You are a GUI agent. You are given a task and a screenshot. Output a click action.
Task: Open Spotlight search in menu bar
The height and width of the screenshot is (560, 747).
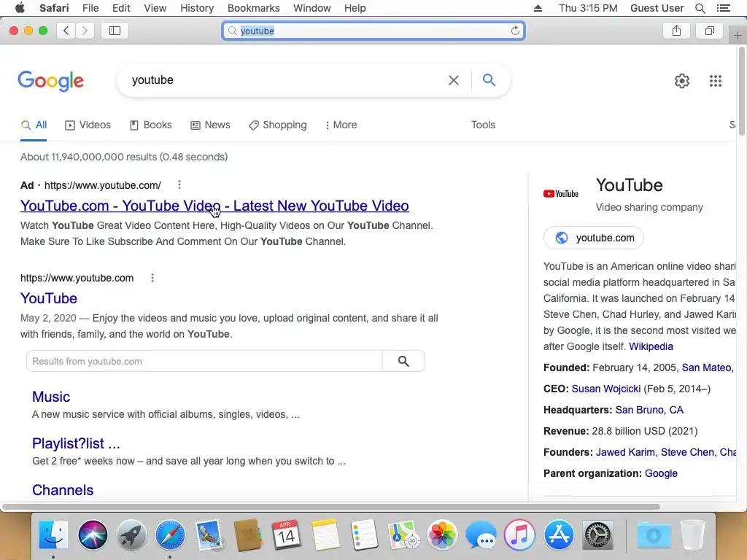pos(700,8)
